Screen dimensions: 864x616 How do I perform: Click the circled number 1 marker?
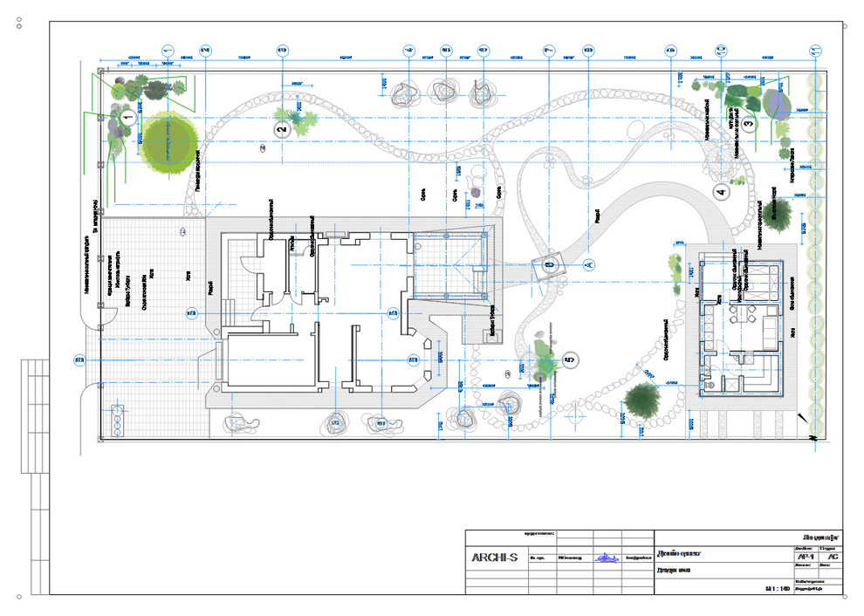[127, 114]
